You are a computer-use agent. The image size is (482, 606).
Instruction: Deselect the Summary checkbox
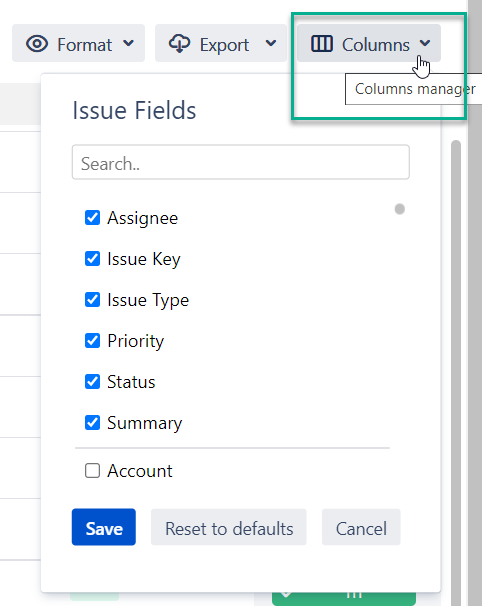coord(92,422)
